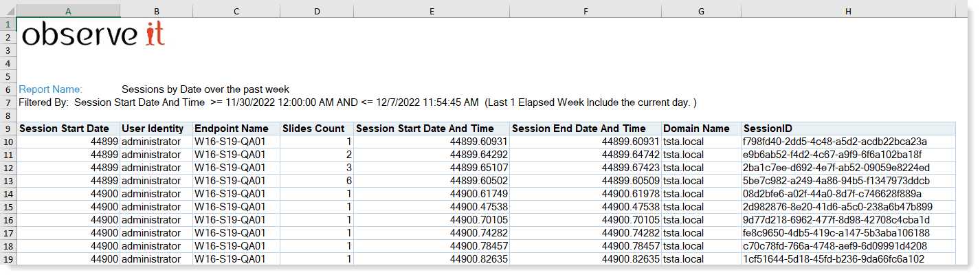This screenshot has width=980, height=277.
Task: Click the User Identity header cell
Action: point(153,129)
